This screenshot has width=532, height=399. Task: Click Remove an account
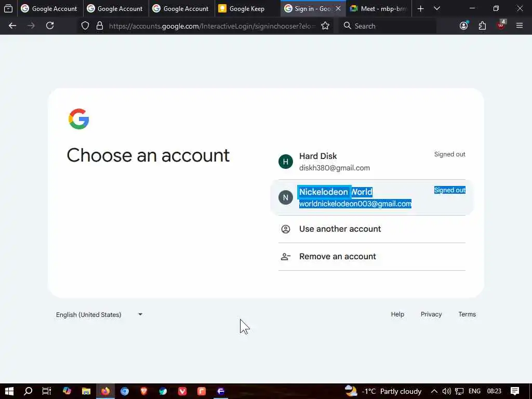click(372, 257)
